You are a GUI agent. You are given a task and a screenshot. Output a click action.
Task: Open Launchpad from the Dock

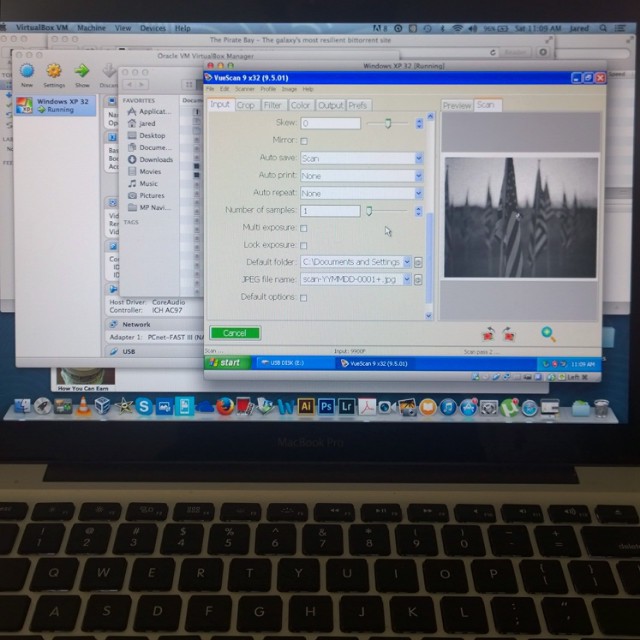click(x=42, y=406)
